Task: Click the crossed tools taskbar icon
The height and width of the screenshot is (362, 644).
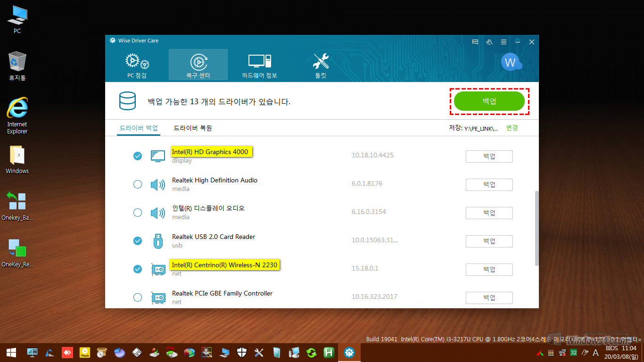Action: tap(259, 353)
